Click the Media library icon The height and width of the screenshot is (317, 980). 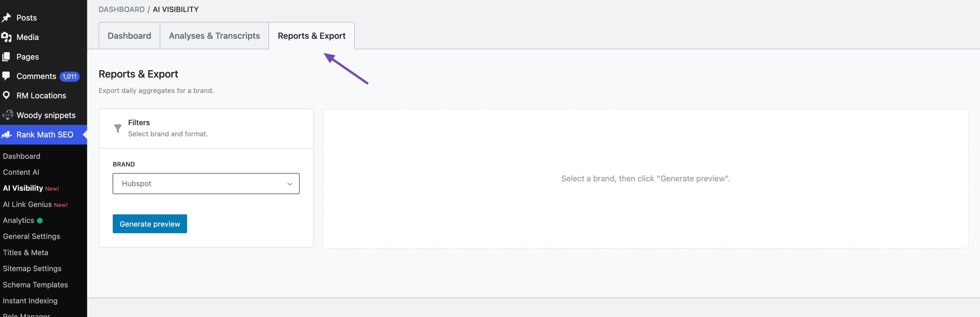pyautogui.click(x=6, y=37)
